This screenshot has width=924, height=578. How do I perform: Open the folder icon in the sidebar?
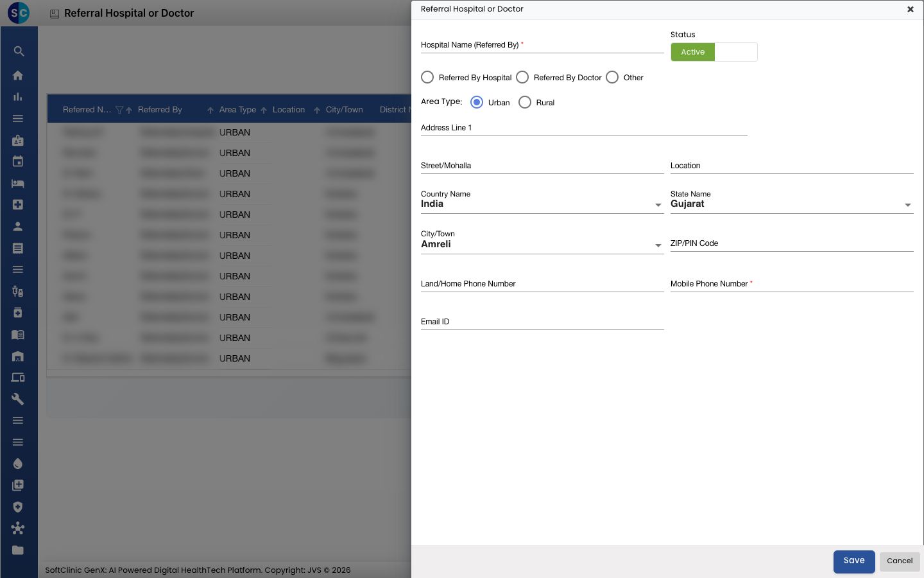coord(18,550)
